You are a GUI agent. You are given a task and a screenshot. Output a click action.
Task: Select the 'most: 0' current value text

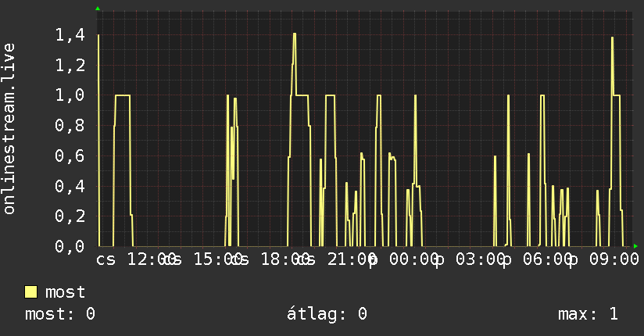(x=60, y=314)
